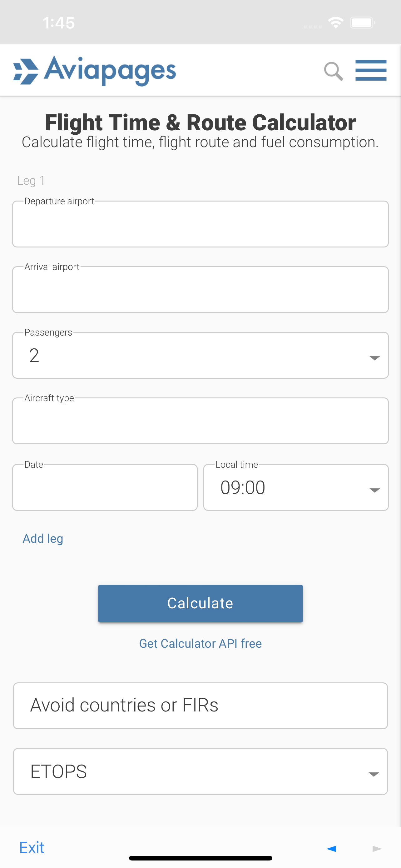
Task: Open Get Calculator API free link
Action: tap(200, 643)
